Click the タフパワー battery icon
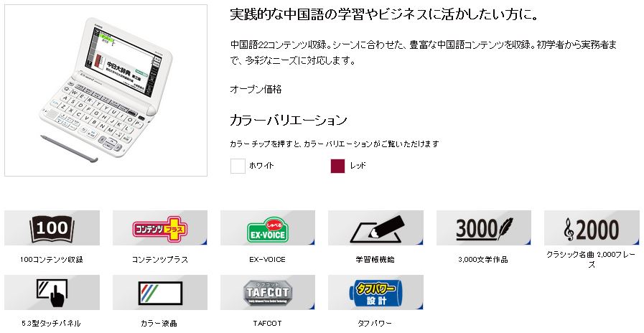The height and width of the screenshot is (333, 644). click(375, 292)
